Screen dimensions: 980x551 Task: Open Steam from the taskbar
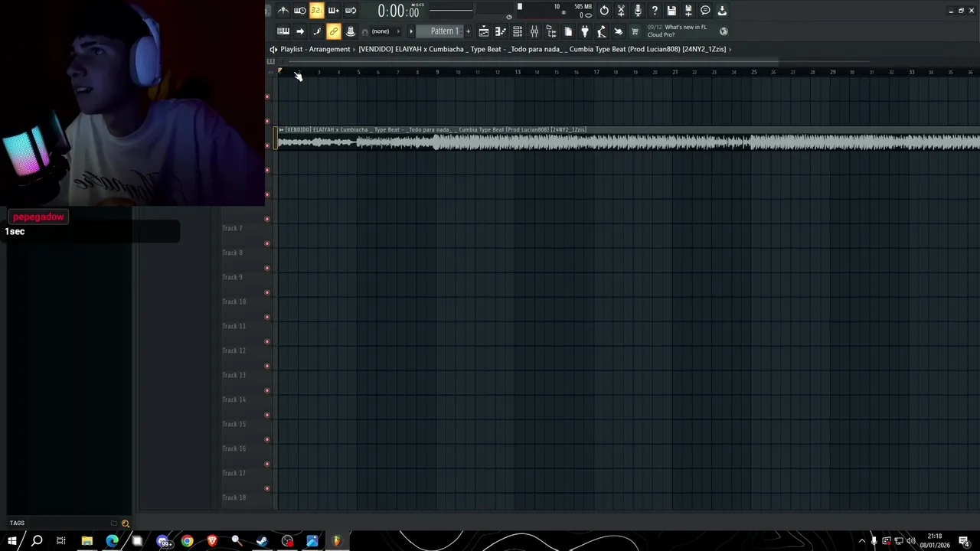[262, 541]
